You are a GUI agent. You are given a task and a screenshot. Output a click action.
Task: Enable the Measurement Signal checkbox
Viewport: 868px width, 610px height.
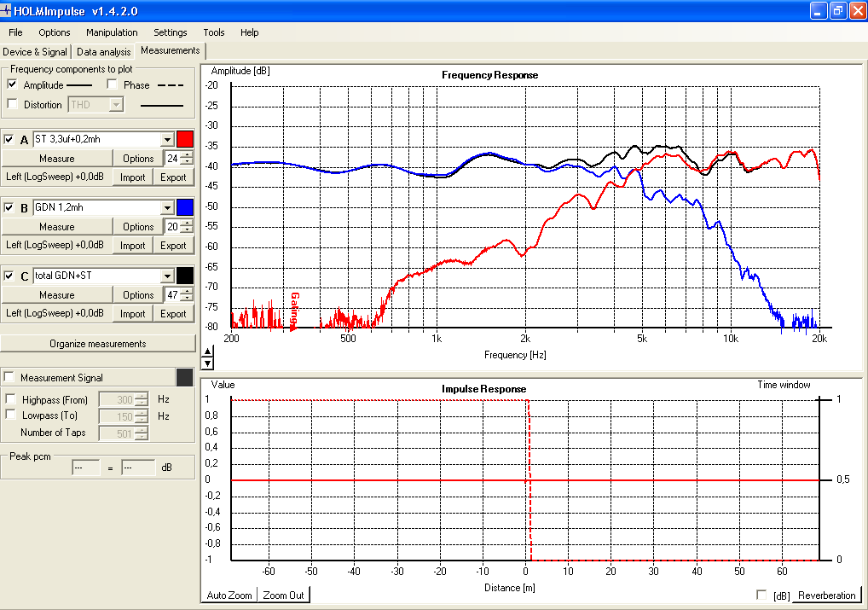point(9,377)
